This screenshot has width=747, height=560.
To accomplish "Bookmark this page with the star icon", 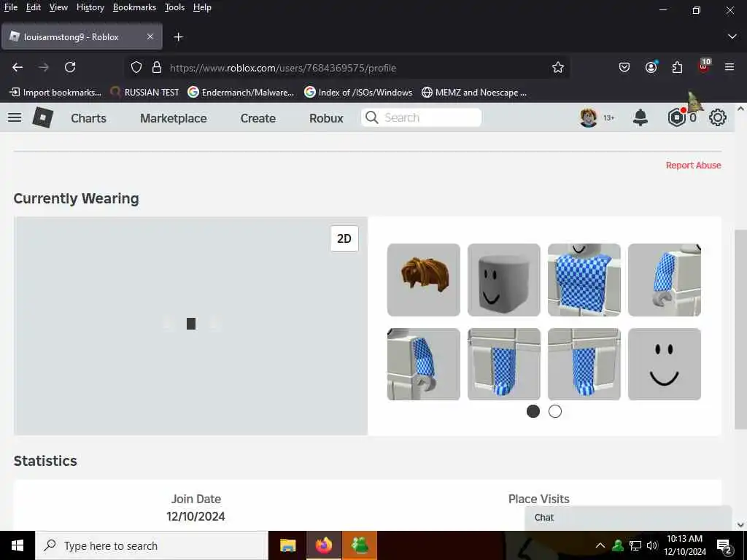I will click(558, 68).
